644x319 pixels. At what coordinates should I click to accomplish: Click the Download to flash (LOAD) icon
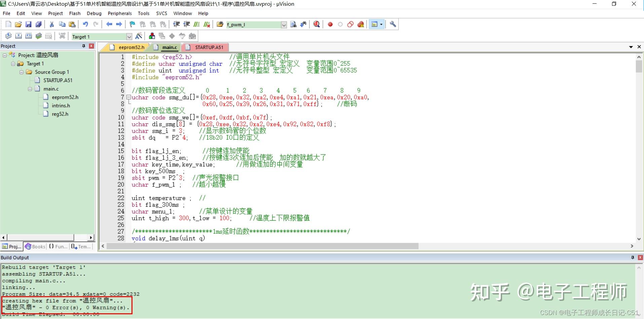(62, 36)
